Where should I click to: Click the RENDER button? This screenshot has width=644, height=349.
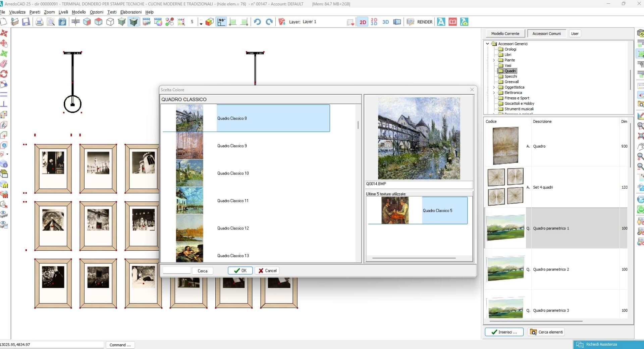click(x=425, y=22)
